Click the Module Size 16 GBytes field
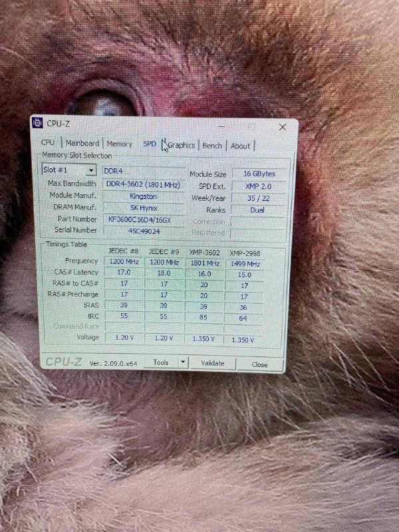The width and height of the screenshot is (399, 532). (x=259, y=174)
